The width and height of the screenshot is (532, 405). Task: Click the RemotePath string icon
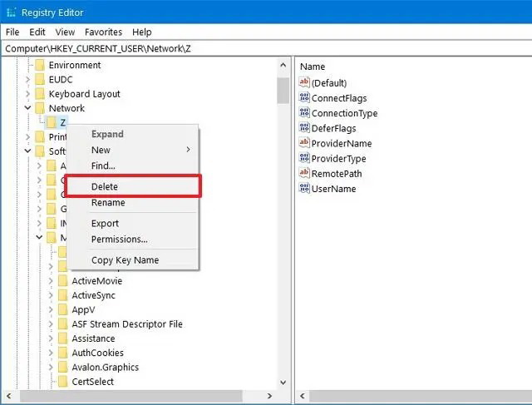304,173
